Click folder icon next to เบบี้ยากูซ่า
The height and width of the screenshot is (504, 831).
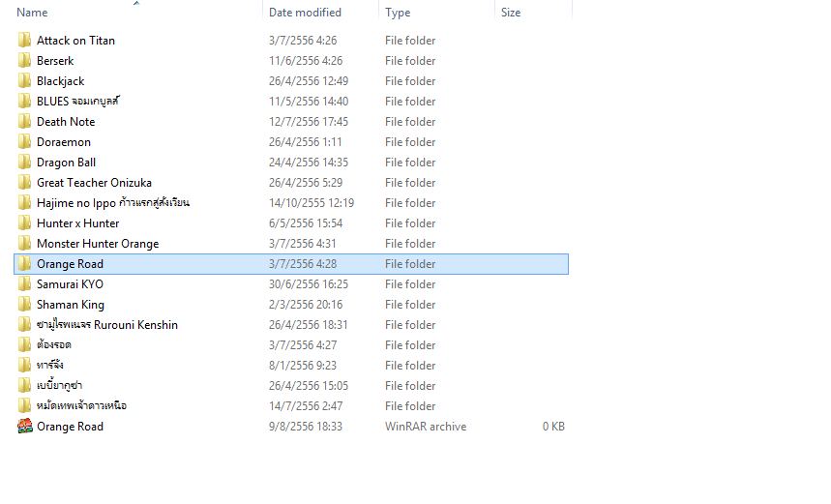click(24, 386)
